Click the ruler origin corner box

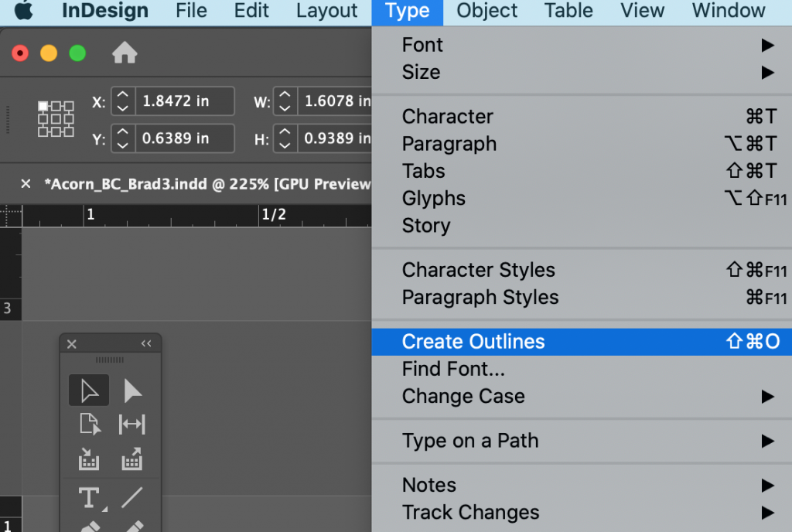click(11, 216)
